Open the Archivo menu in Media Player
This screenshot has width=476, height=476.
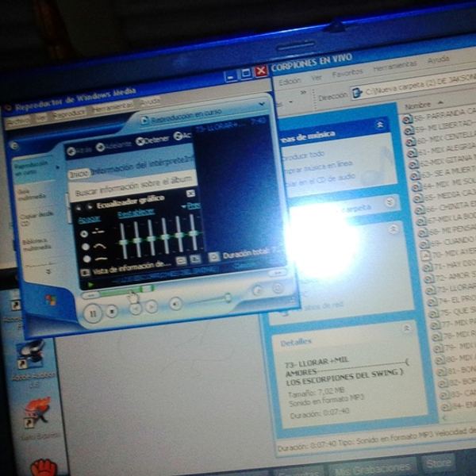coord(18,121)
